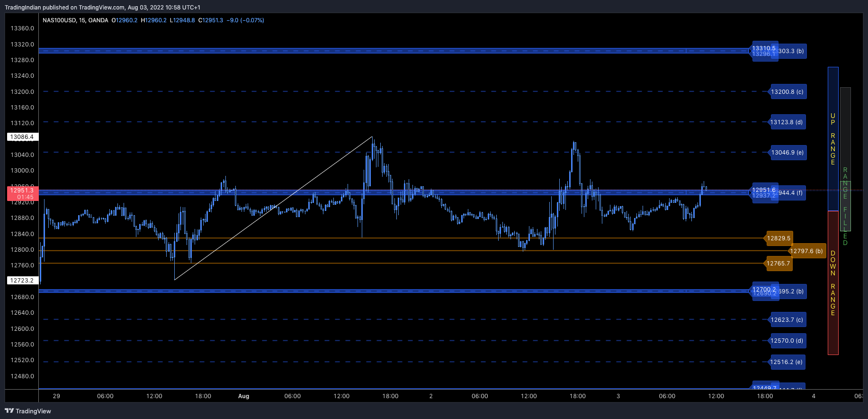The image size is (868, 419).
Task: Click the date 2 on time axis
Action: click(x=431, y=396)
